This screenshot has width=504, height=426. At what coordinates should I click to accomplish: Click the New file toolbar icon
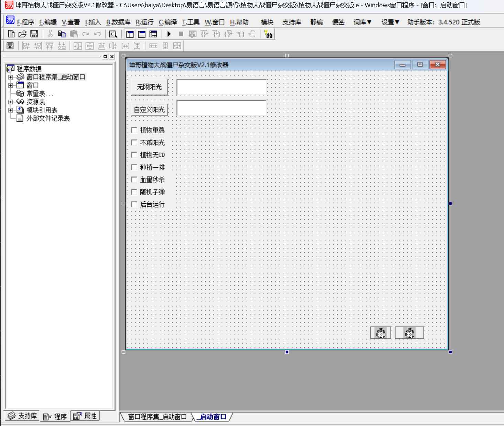pos(11,34)
